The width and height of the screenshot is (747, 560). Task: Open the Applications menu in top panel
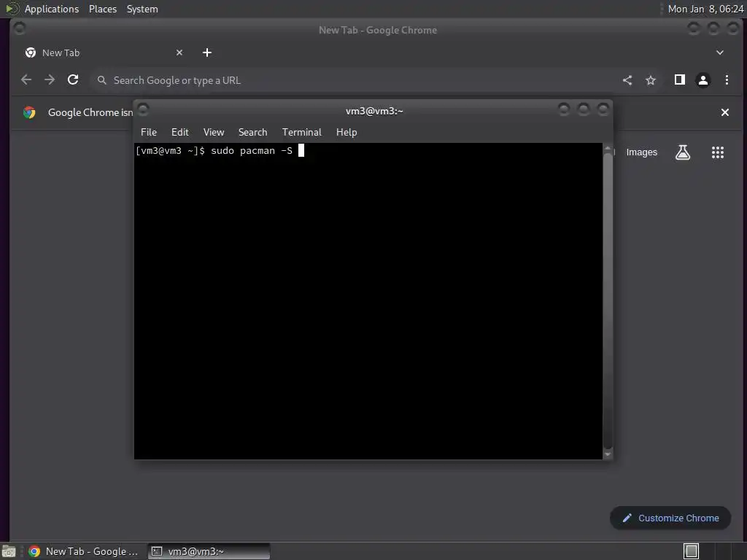click(52, 9)
